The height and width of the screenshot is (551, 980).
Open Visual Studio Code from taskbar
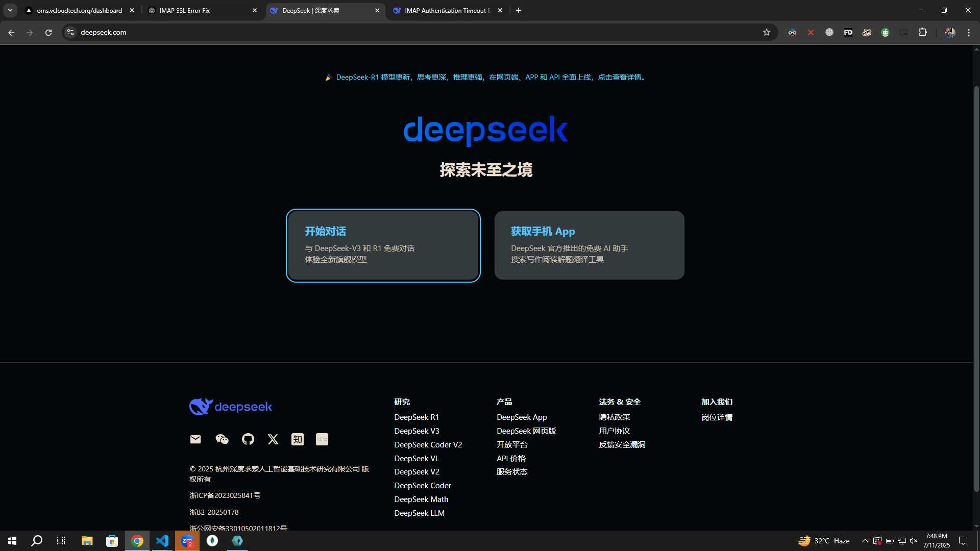pyautogui.click(x=162, y=541)
